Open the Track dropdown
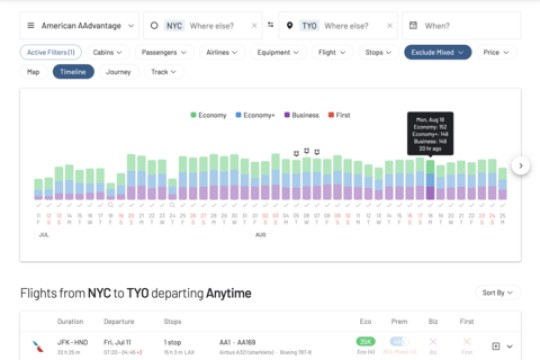This screenshot has height=360, width=540. [x=163, y=72]
